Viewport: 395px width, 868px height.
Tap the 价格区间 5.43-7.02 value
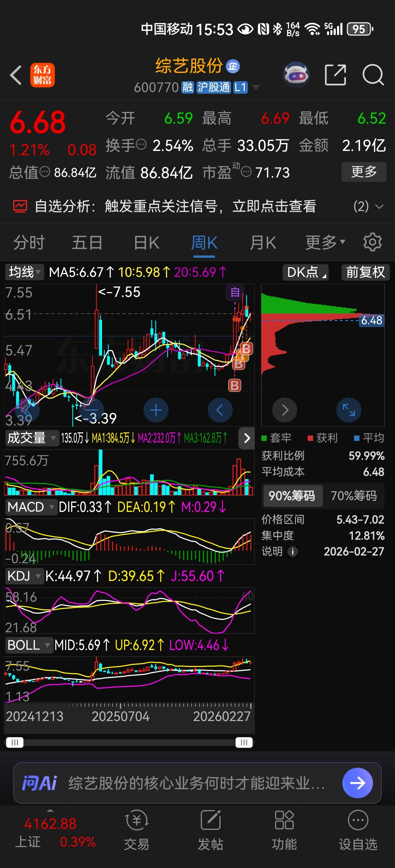click(360, 519)
